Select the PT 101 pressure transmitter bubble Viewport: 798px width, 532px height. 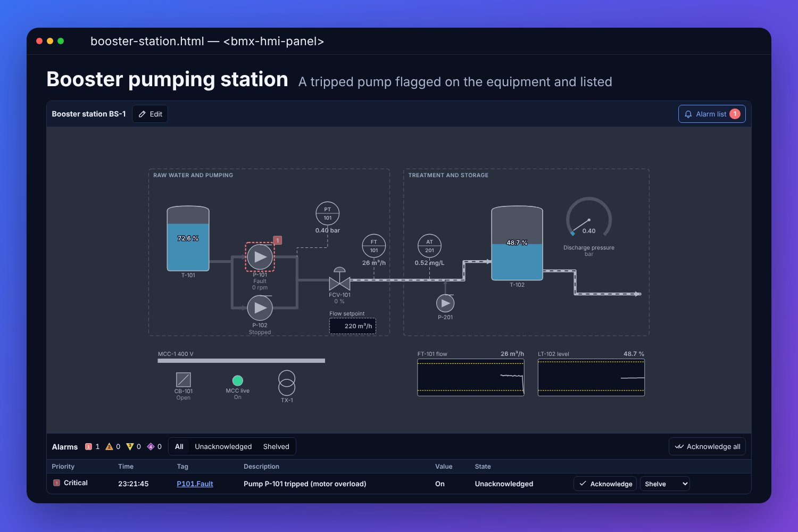click(x=328, y=213)
